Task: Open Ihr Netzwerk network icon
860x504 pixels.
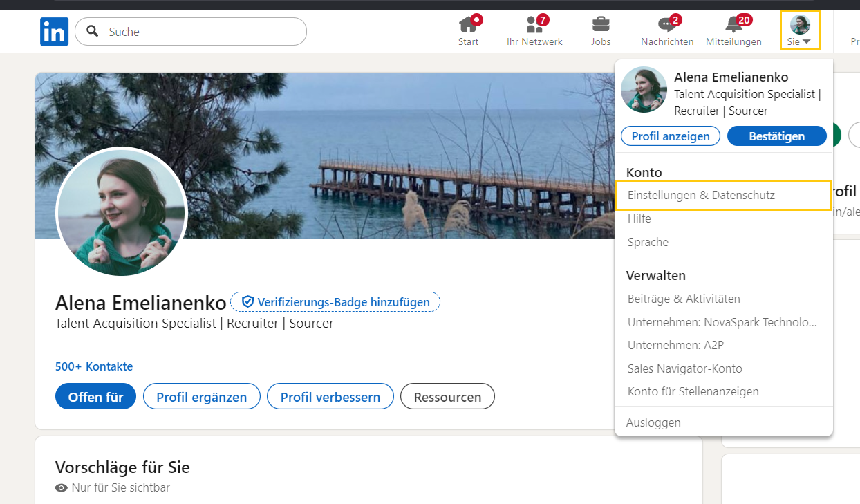Action: 534,26
